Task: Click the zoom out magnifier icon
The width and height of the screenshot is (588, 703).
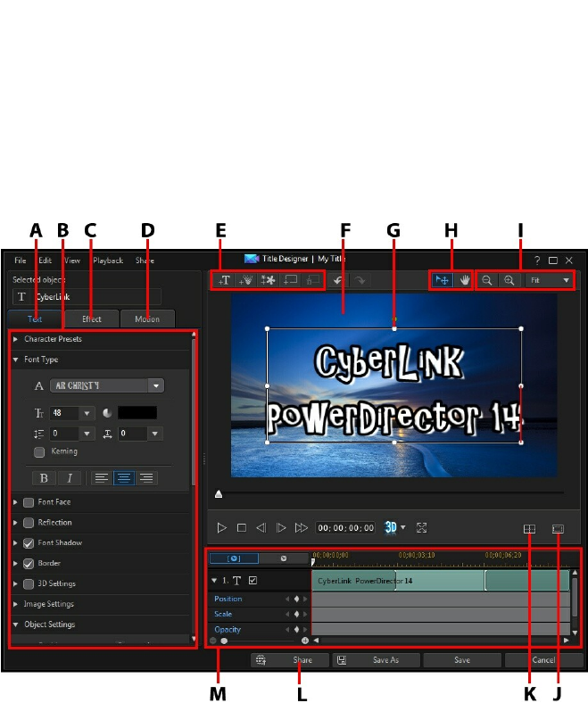Action: [486, 280]
